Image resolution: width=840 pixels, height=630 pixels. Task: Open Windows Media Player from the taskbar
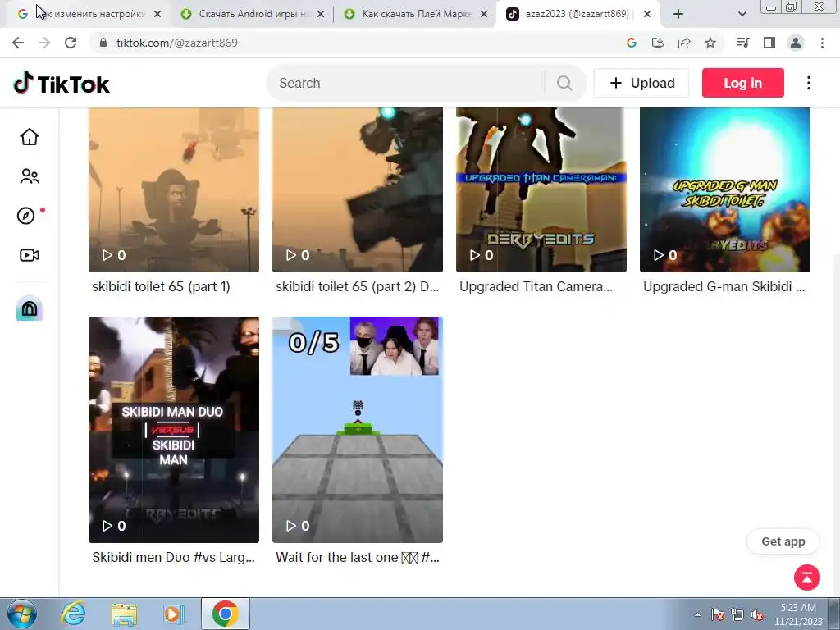174,614
